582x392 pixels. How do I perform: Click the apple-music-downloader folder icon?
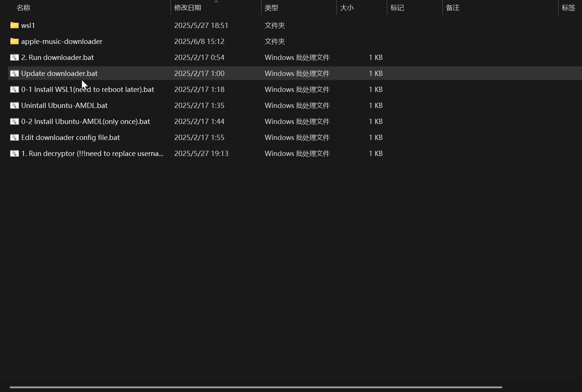point(14,41)
